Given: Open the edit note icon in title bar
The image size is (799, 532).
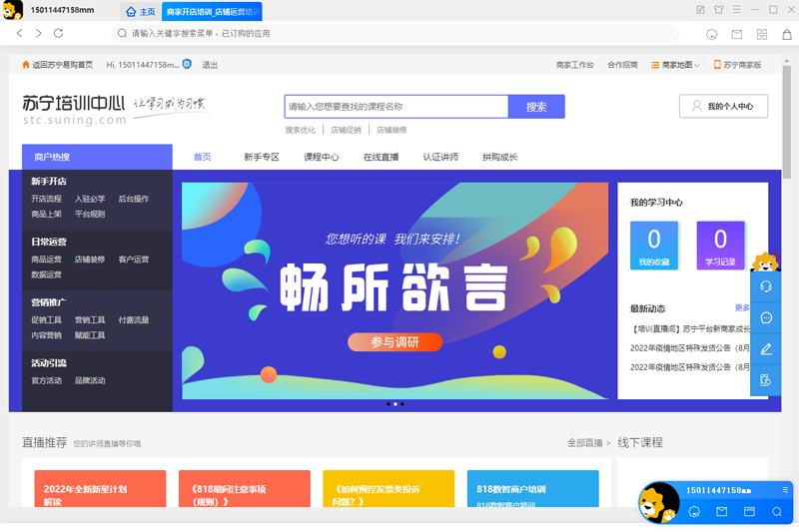Looking at the screenshot, I should pyautogui.click(x=701, y=10).
